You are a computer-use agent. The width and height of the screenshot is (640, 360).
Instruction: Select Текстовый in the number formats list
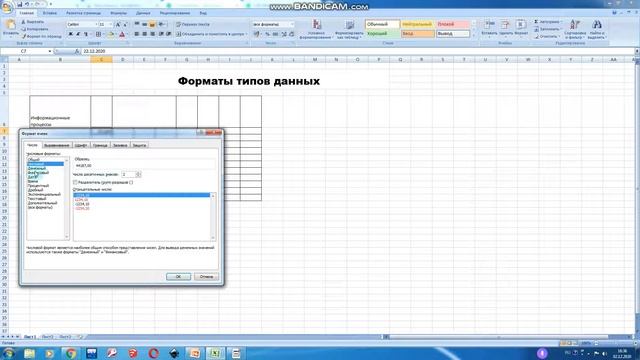[37, 198]
